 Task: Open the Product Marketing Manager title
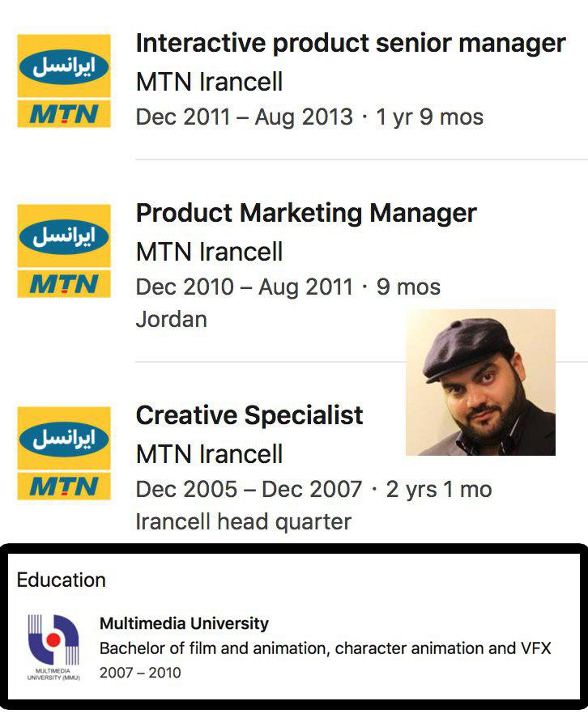pyautogui.click(x=306, y=213)
